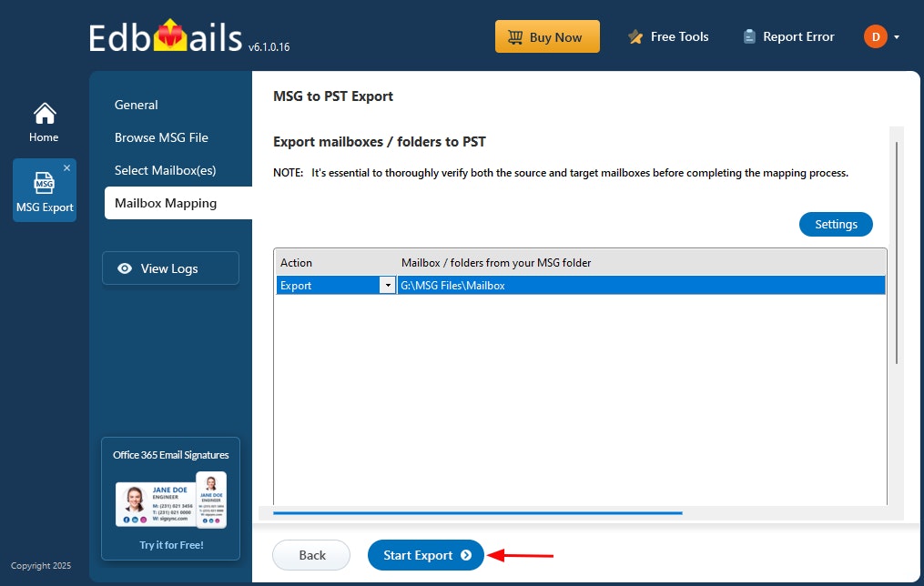Open Select Mailbox(es) step
The width and height of the screenshot is (924, 586).
pos(165,170)
